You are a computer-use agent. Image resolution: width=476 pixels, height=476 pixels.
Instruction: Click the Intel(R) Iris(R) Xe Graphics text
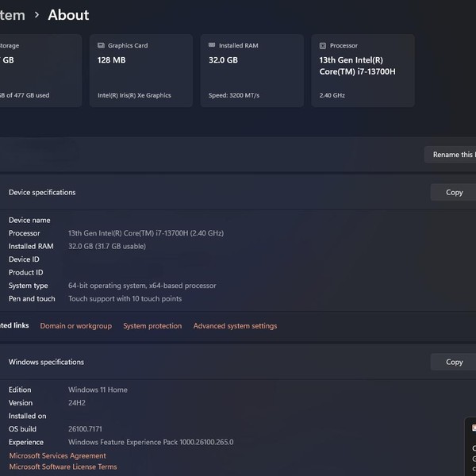(x=134, y=95)
